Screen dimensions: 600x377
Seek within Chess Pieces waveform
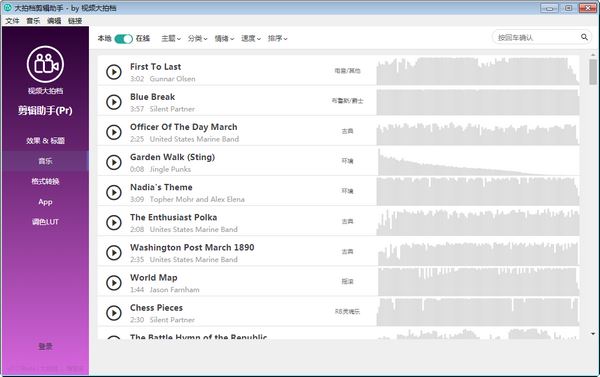[478, 312]
